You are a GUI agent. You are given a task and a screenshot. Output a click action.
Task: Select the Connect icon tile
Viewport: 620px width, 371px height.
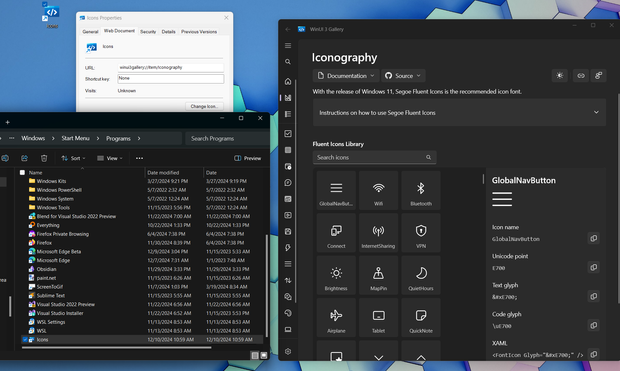[336, 233]
